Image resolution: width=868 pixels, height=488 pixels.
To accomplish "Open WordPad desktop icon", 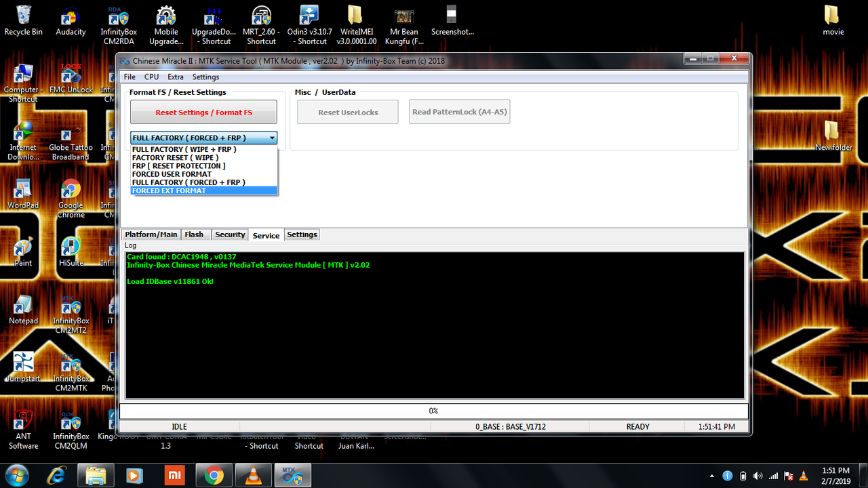I will tap(23, 193).
